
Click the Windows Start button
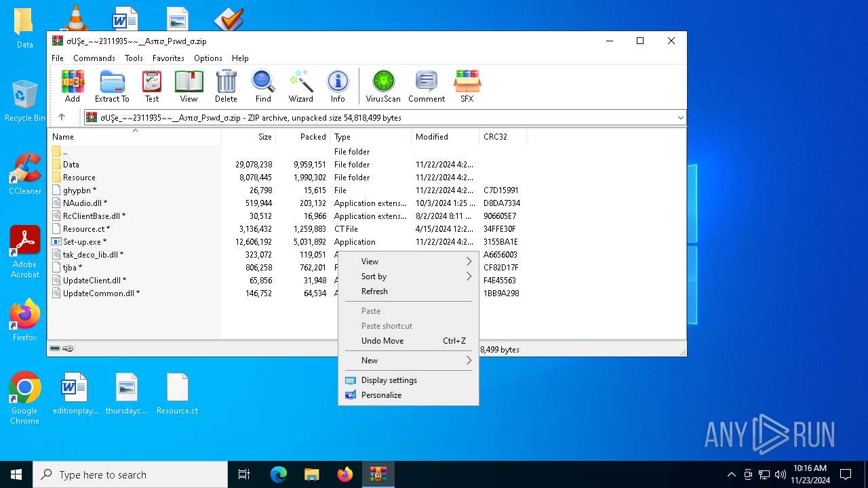tap(16, 474)
